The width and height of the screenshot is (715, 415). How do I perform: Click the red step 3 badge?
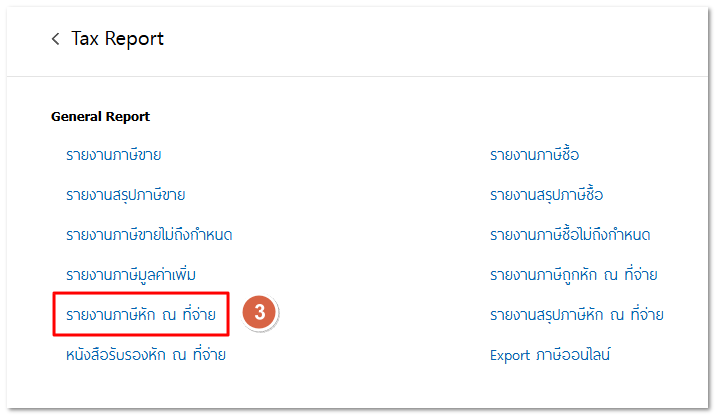(259, 312)
